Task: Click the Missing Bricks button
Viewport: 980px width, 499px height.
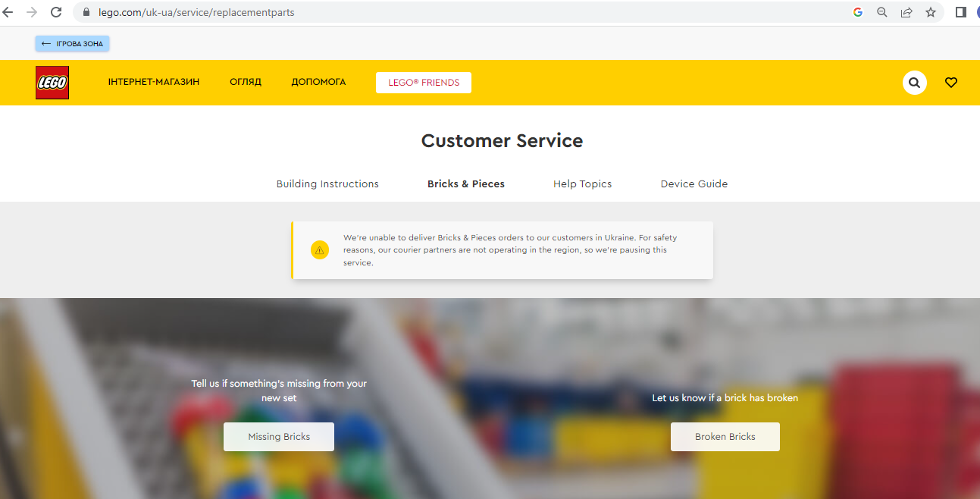Action: click(x=279, y=437)
